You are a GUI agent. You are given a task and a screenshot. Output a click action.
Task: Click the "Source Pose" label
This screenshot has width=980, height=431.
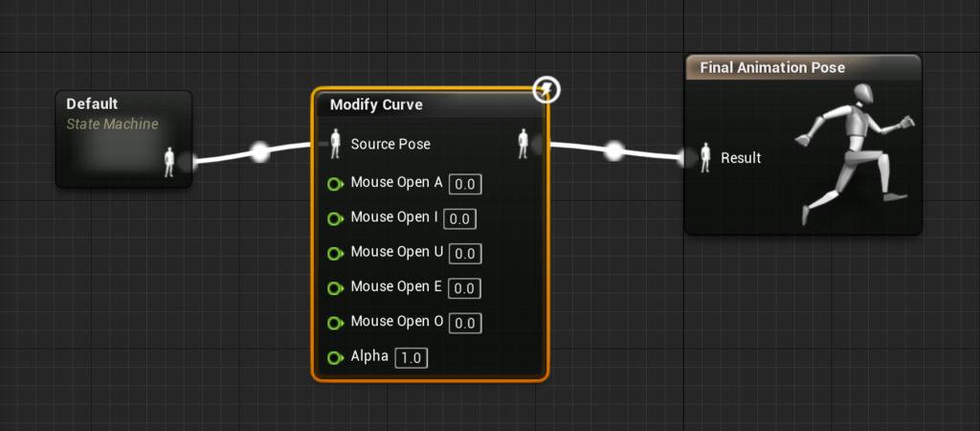click(x=390, y=144)
